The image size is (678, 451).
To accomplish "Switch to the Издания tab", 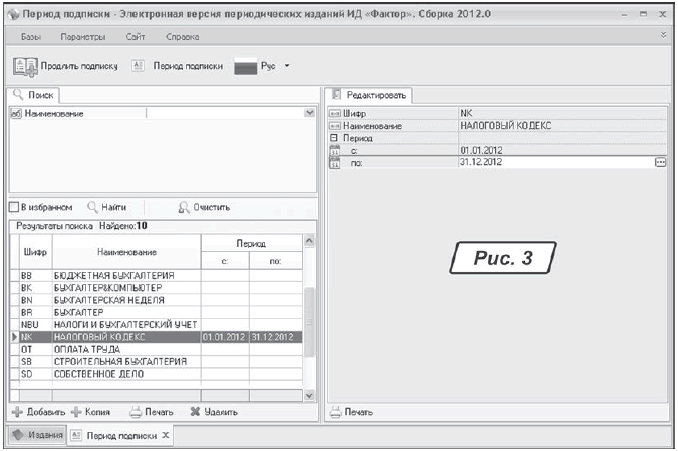I will tap(37, 435).
